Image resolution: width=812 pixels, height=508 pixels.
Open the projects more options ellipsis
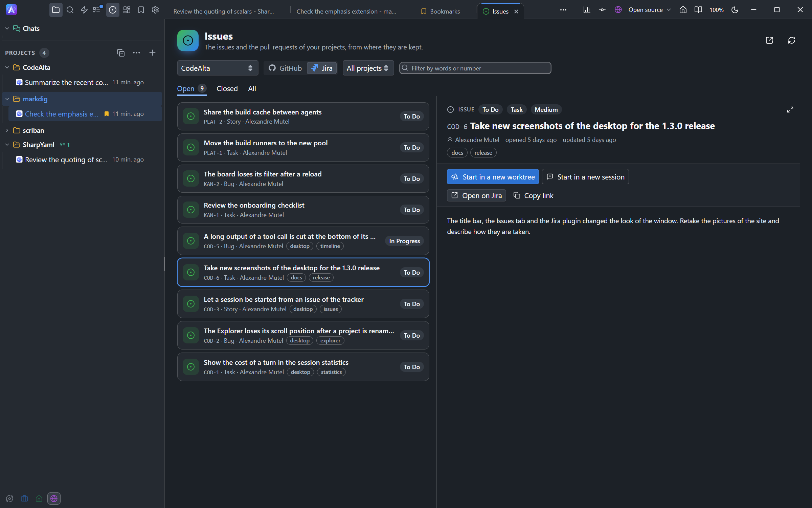click(136, 53)
